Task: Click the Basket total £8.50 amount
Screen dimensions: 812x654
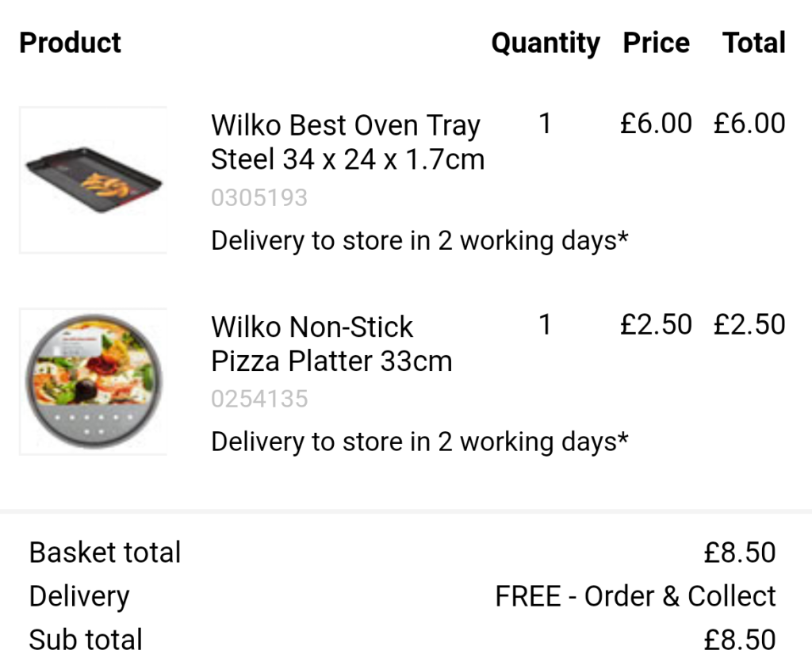Action: (x=740, y=553)
